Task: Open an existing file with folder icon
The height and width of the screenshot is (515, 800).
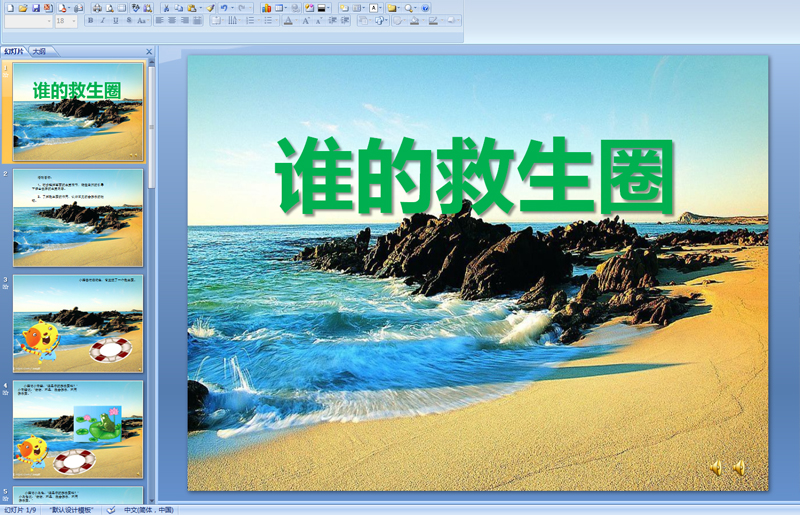Action: (x=23, y=8)
